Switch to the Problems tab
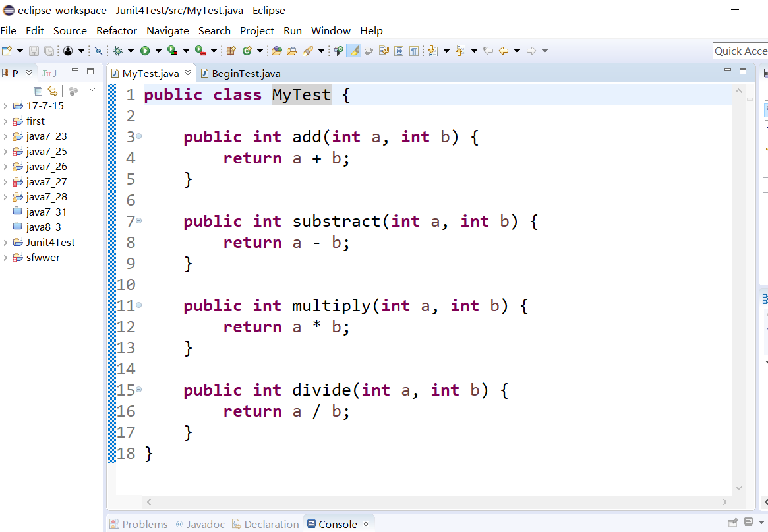 point(138,524)
